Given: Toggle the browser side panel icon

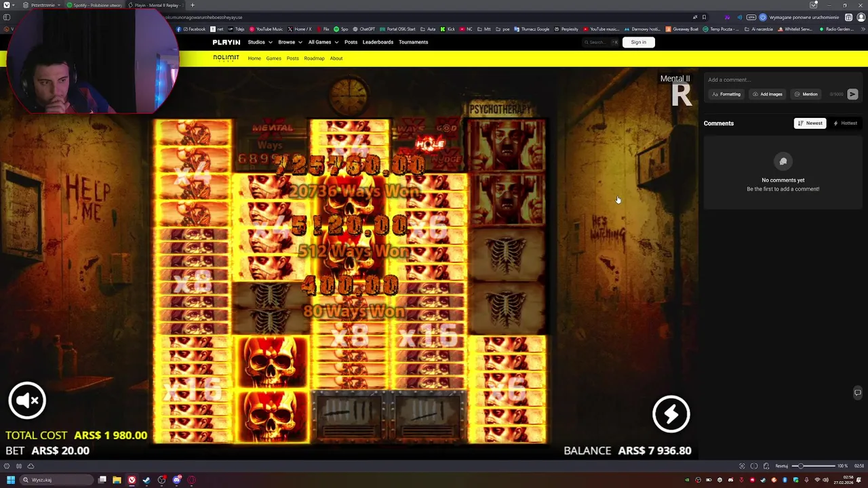Looking at the screenshot, I should point(6,17).
